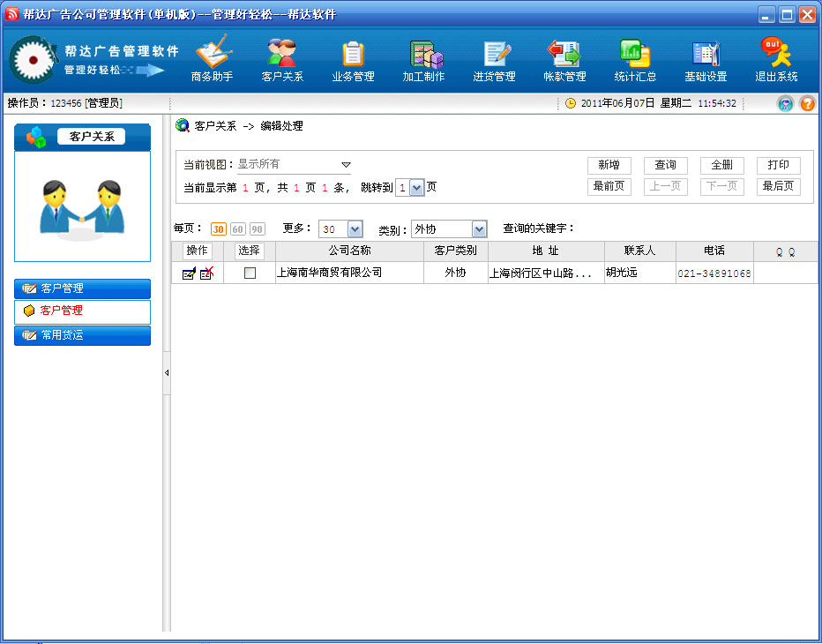Open the 更多 30 dropdown

[x=355, y=229]
